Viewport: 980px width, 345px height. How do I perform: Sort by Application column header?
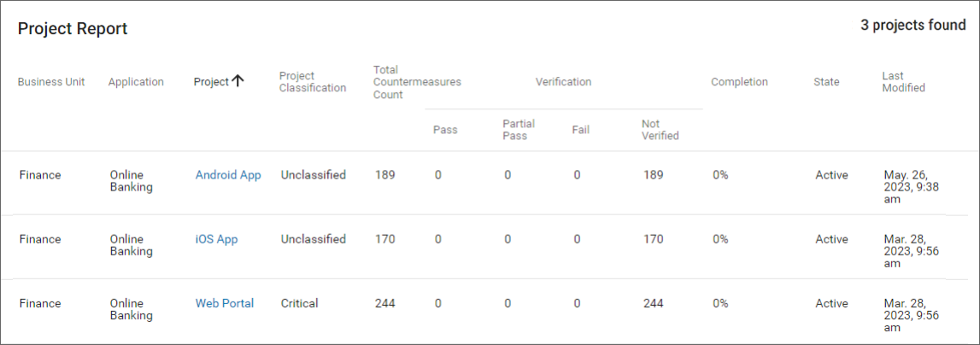(x=136, y=82)
